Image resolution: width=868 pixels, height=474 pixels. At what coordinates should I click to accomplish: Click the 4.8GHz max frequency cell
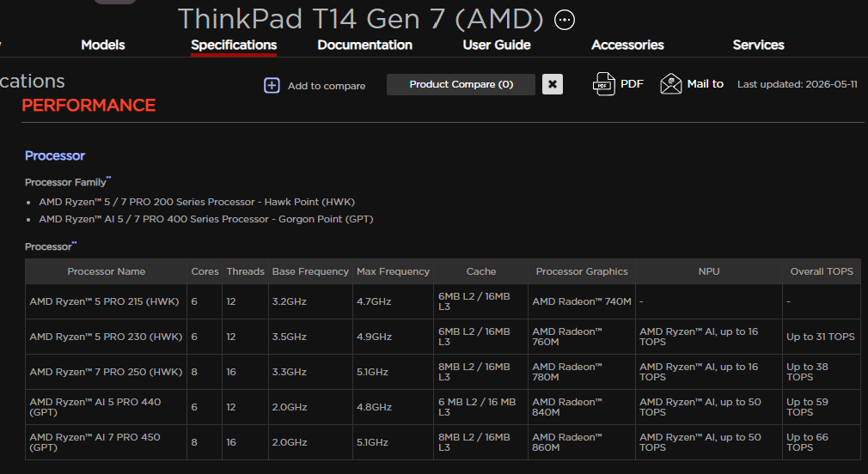pos(393,407)
